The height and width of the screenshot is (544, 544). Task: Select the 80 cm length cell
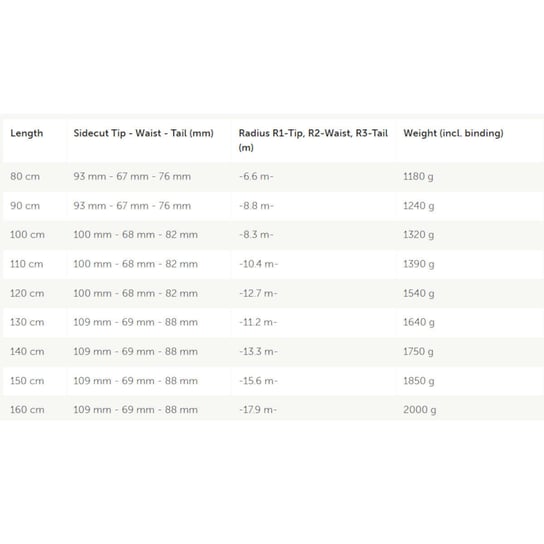(x=25, y=177)
